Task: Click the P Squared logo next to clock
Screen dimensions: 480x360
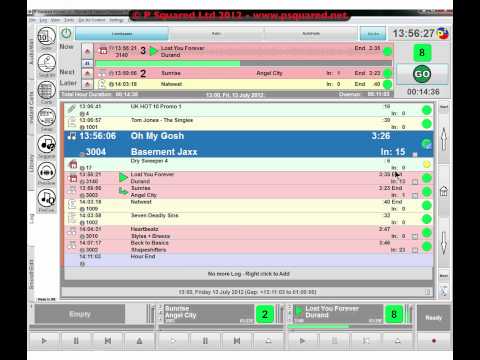Action: pos(443,33)
